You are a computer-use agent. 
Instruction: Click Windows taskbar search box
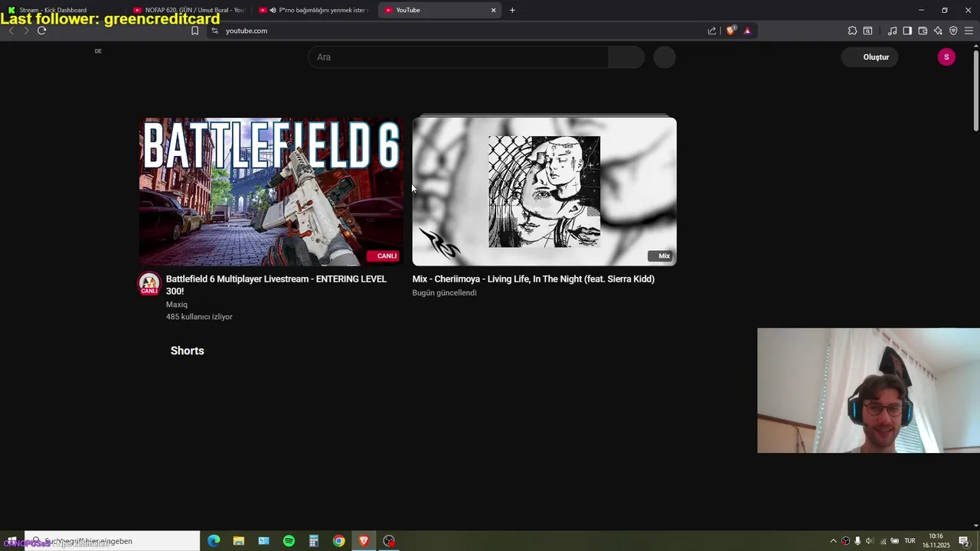(113, 541)
